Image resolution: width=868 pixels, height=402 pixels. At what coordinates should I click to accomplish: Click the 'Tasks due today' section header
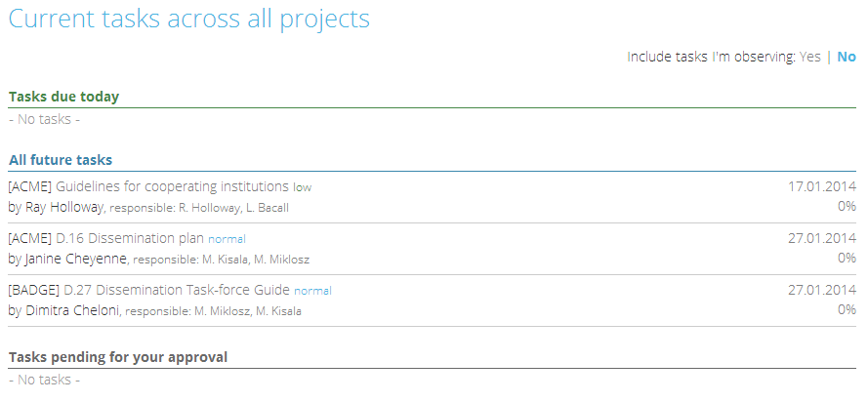[x=63, y=97]
